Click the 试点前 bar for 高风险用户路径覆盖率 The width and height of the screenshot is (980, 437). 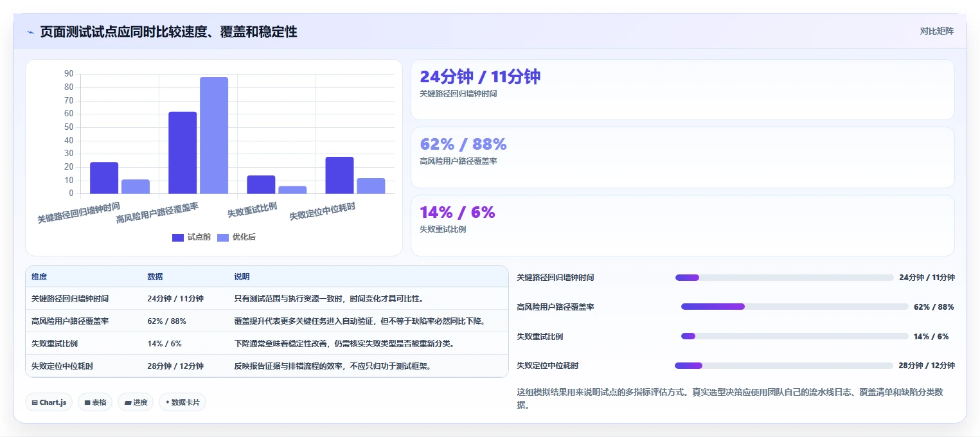click(183, 152)
